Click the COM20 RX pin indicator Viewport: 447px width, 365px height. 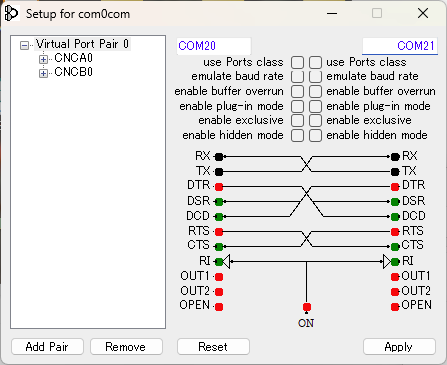click(219, 156)
